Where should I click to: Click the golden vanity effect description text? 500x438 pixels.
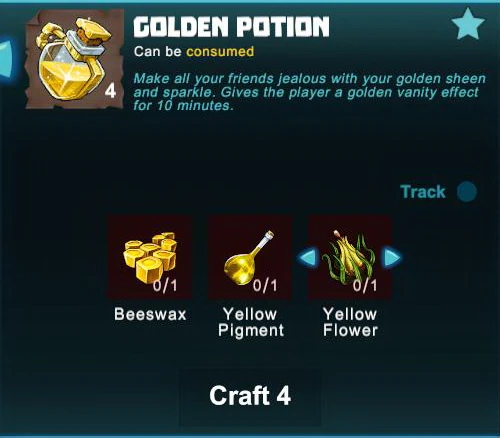pos(309,92)
